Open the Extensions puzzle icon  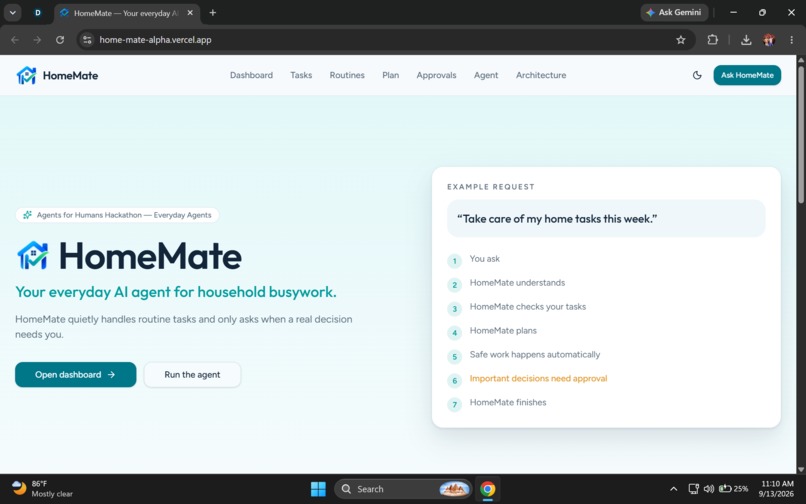(712, 40)
